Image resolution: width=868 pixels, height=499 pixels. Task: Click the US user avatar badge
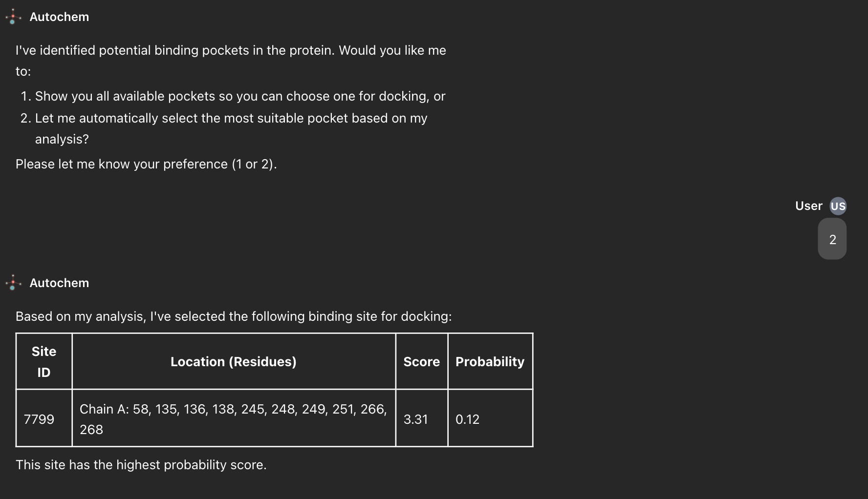point(838,206)
